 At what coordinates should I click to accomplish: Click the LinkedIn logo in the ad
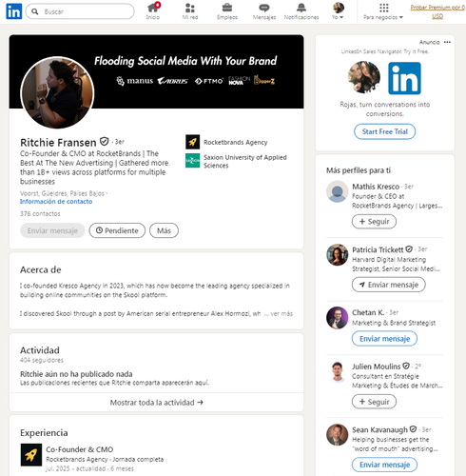tap(404, 78)
